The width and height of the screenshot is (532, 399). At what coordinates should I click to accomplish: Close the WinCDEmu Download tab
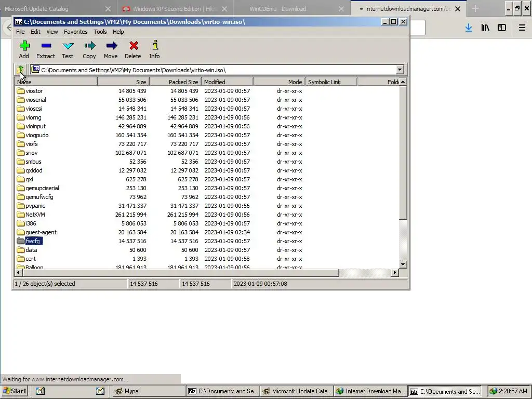coord(341,9)
